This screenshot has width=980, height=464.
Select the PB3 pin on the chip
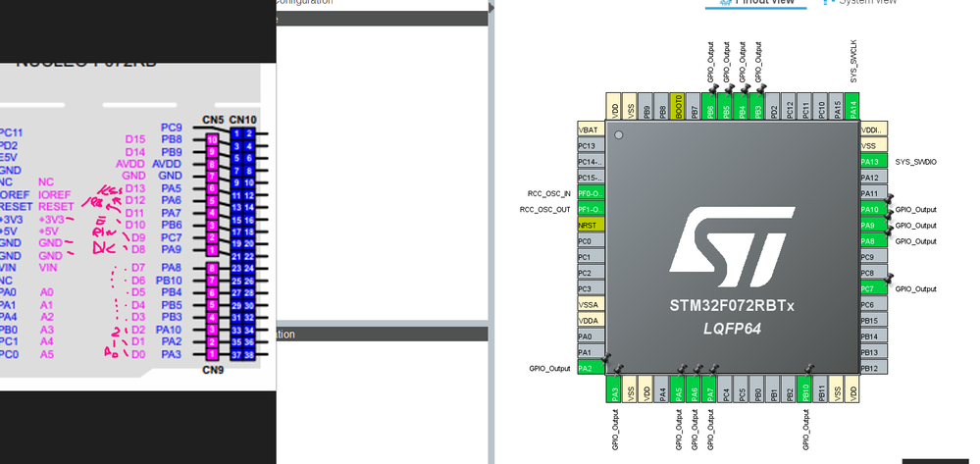click(757, 107)
